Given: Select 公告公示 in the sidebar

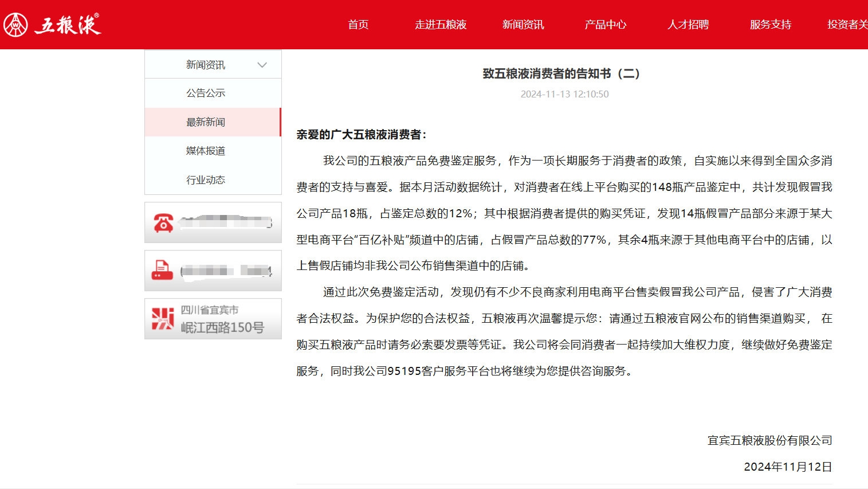Looking at the screenshot, I should click(206, 93).
